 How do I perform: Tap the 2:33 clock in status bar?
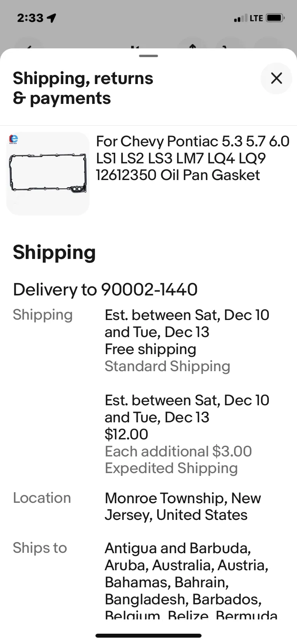(30, 18)
